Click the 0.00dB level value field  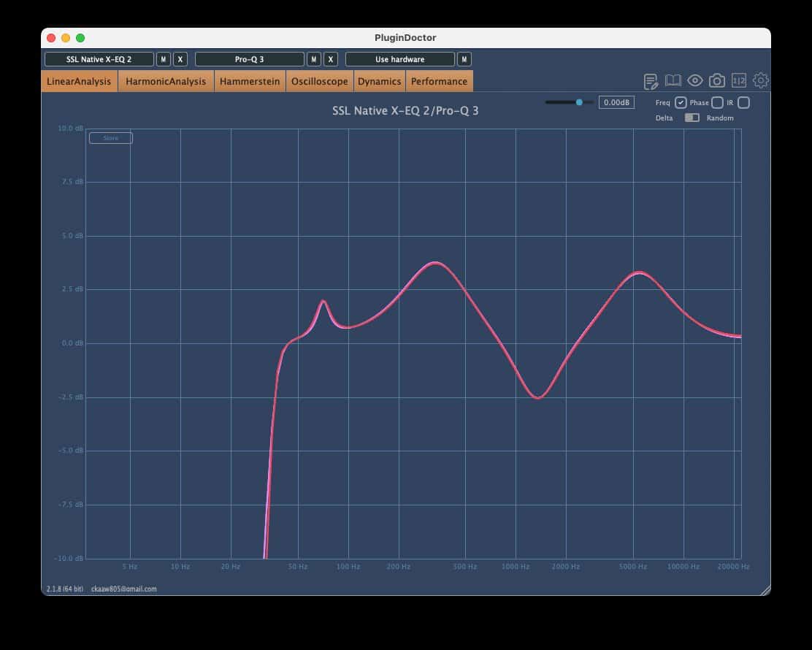pyautogui.click(x=616, y=102)
